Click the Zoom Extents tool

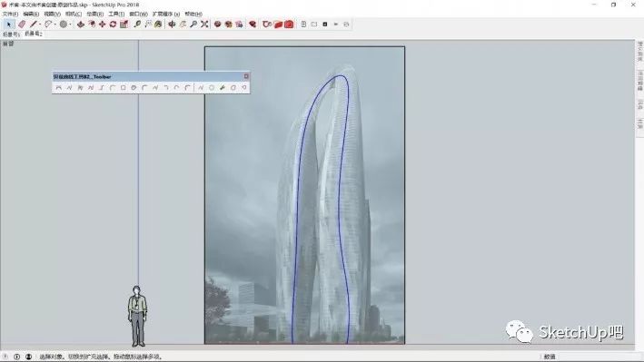pyautogui.click(x=204, y=24)
